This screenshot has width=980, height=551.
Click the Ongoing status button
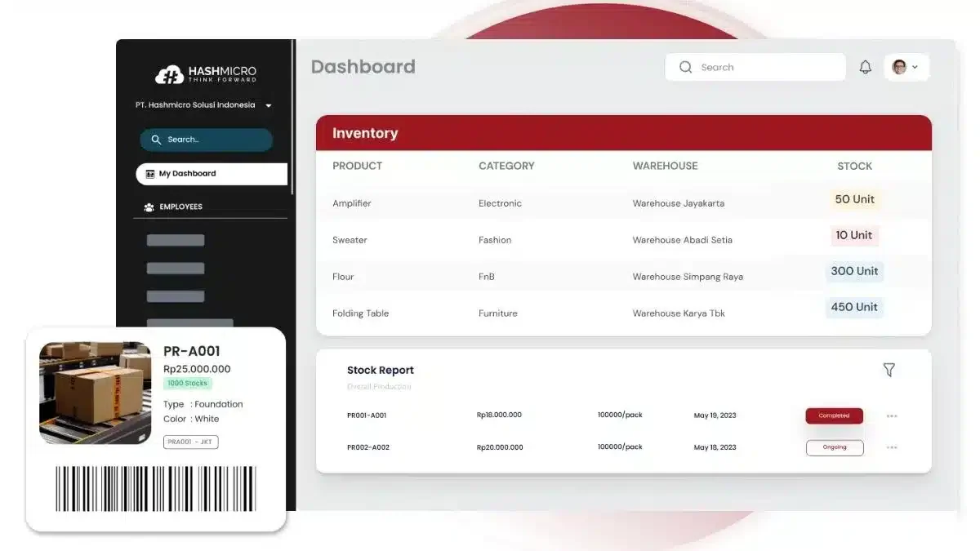coord(834,447)
